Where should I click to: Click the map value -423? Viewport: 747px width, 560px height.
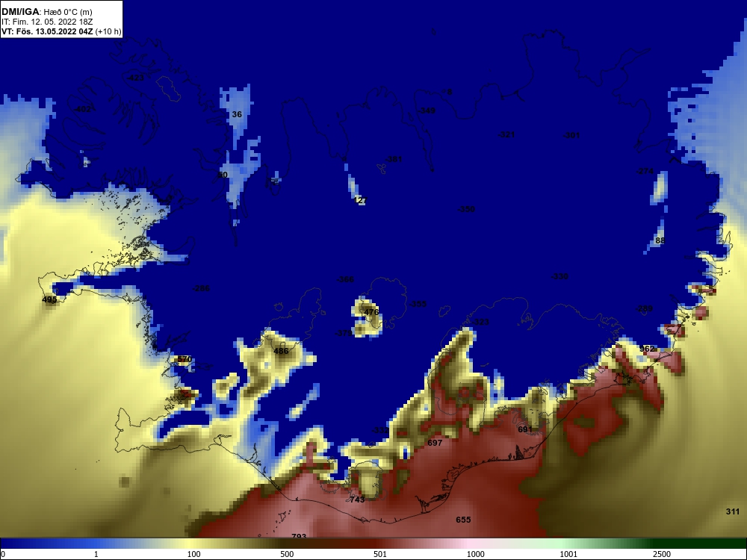[135, 78]
